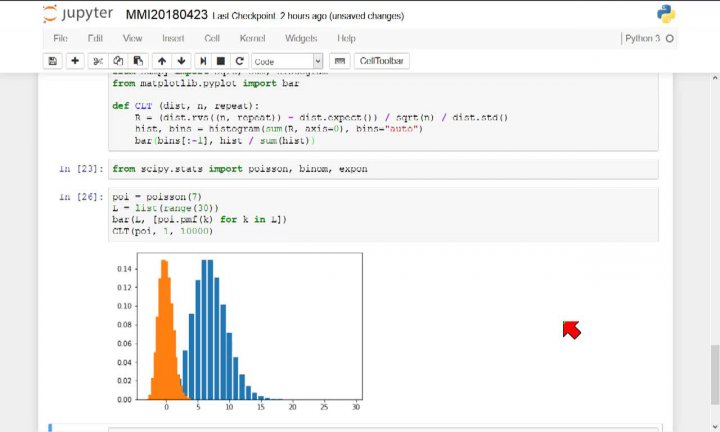Open the View menu
The height and width of the screenshot is (432, 720).
tap(132, 38)
